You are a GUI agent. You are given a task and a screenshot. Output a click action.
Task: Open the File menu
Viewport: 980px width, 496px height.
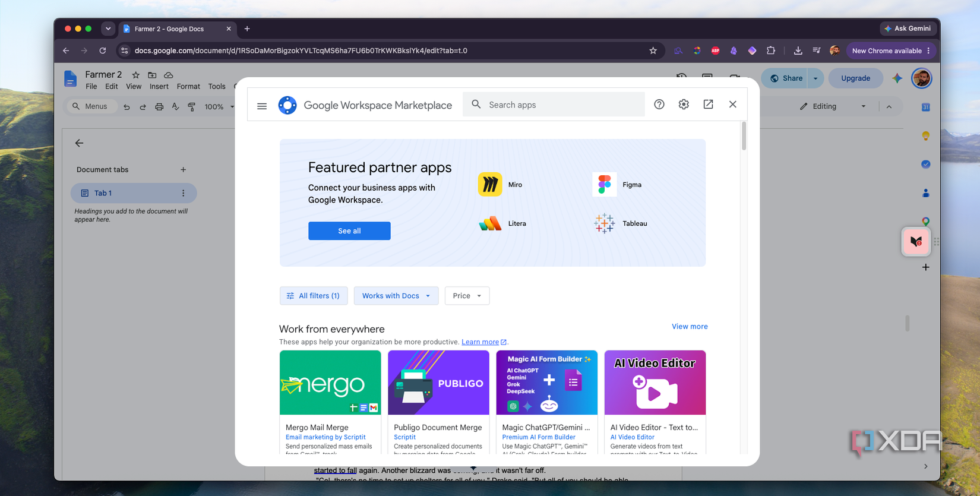(x=91, y=87)
